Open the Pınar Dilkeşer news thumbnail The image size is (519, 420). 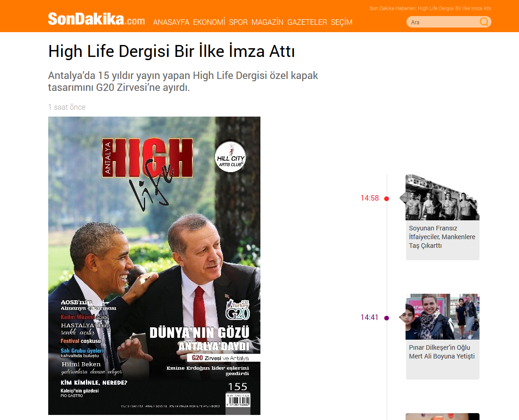[442, 316]
